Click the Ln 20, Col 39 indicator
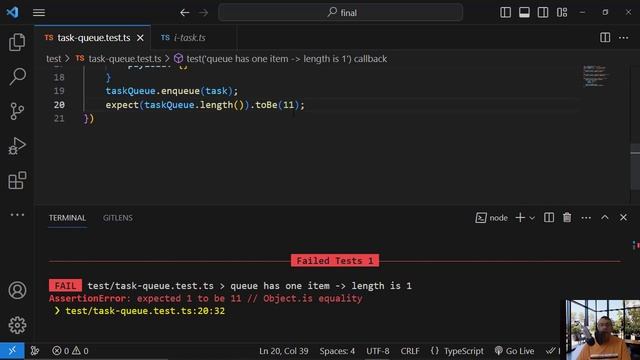 [284, 351]
